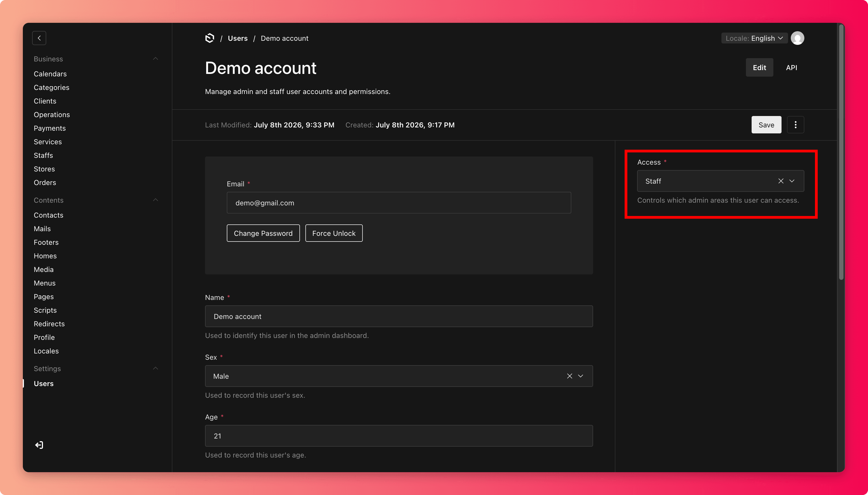Open Pages in the sidebar
Image resolution: width=868 pixels, height=495 pixels.
pos(44,297)
